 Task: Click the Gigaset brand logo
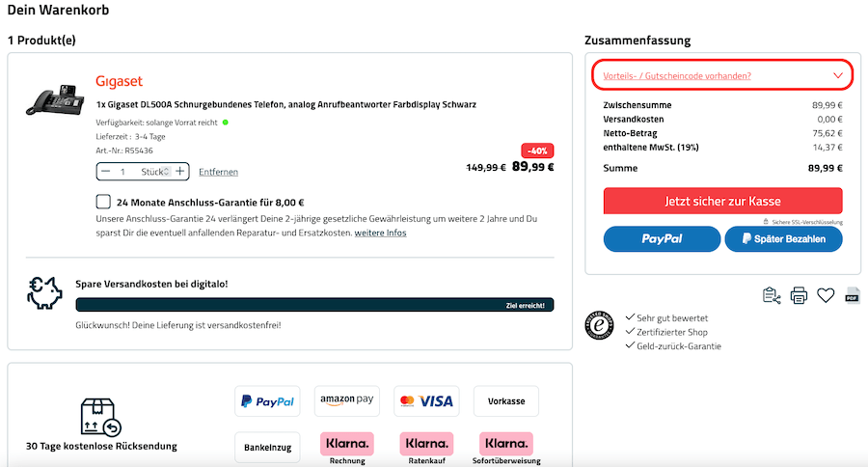(x=119, y=81)
